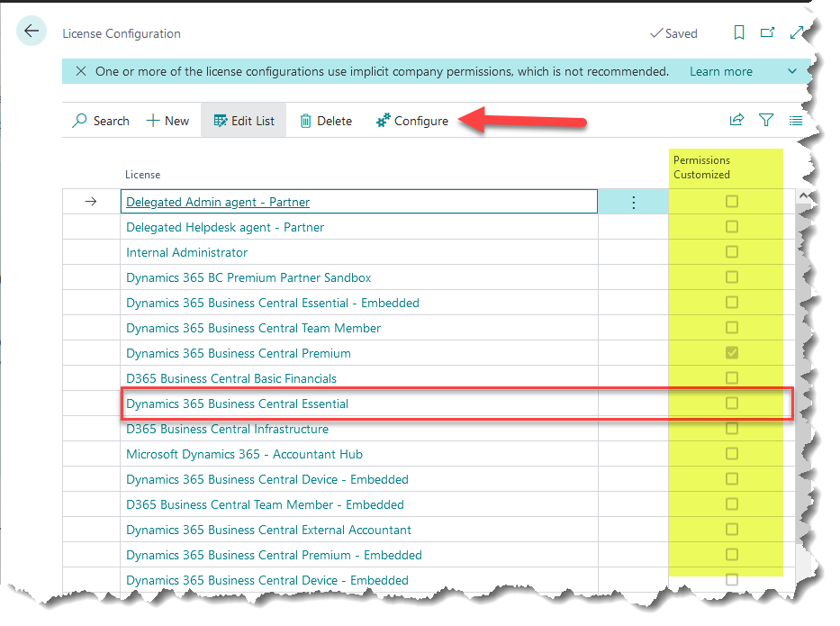
Task: Click the scrollbar up arrow
Action: [803, 196]
